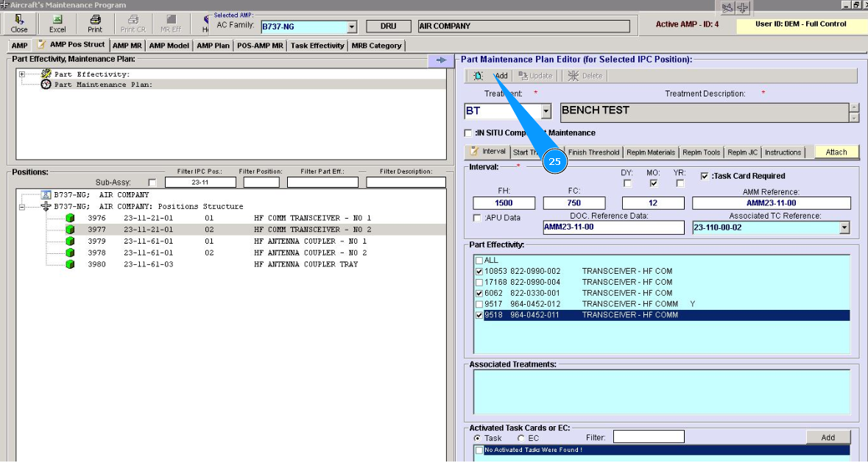Open the Treatment BT dropdown
This screenshot has width=868, height=463.
546,112
